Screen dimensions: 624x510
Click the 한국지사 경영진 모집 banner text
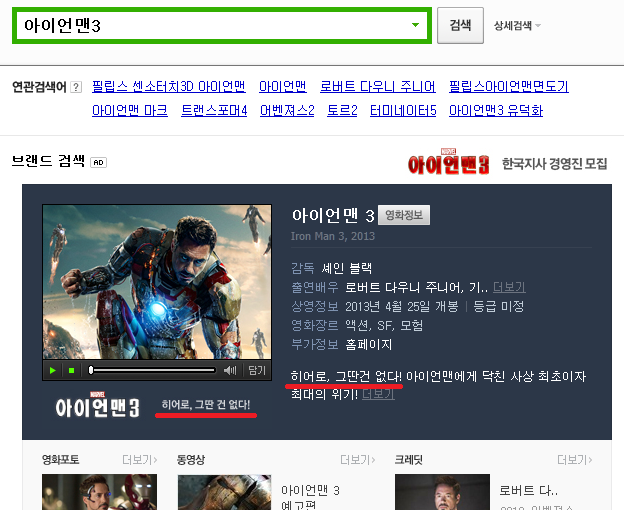554,164
